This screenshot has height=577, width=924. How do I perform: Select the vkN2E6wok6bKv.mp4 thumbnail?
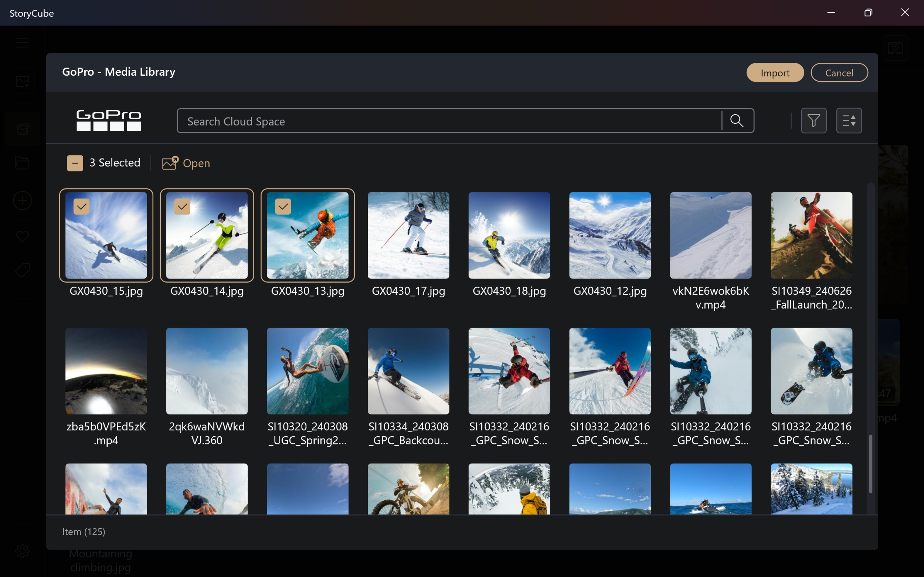[x=710, y=235]
